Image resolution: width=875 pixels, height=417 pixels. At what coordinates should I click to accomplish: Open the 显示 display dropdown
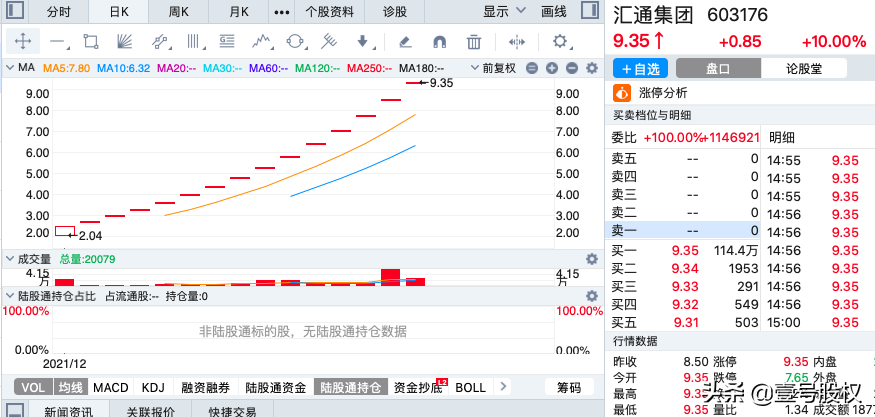[504, 11]
